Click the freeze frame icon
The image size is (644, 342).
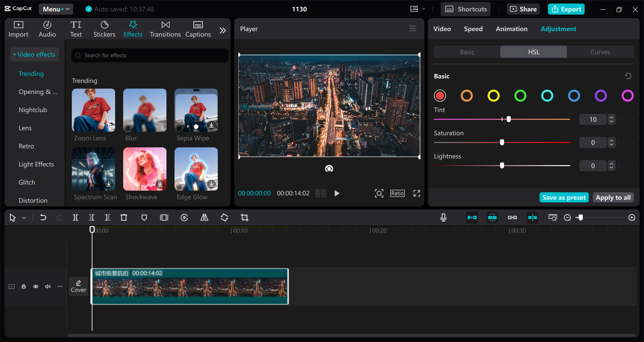point(164,218)
